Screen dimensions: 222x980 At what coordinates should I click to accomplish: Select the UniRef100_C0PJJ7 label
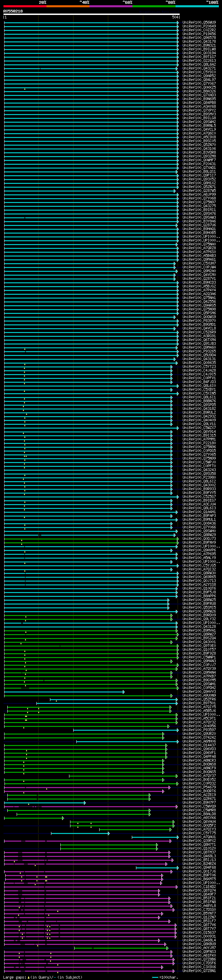[199, 665]
